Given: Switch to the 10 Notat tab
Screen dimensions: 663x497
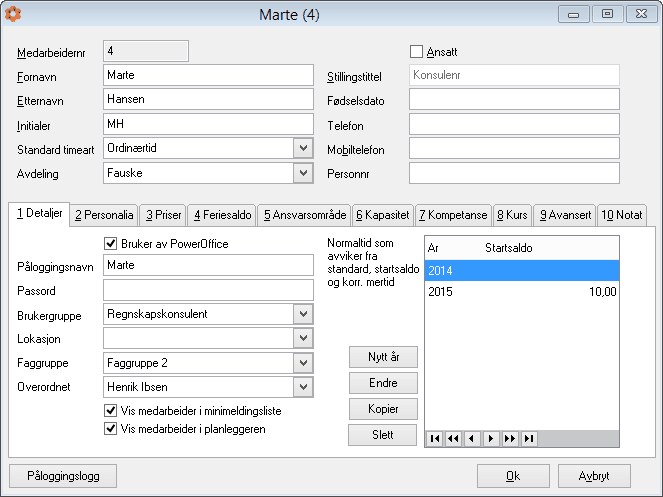Looking at the screenshot, I should 622,215.
